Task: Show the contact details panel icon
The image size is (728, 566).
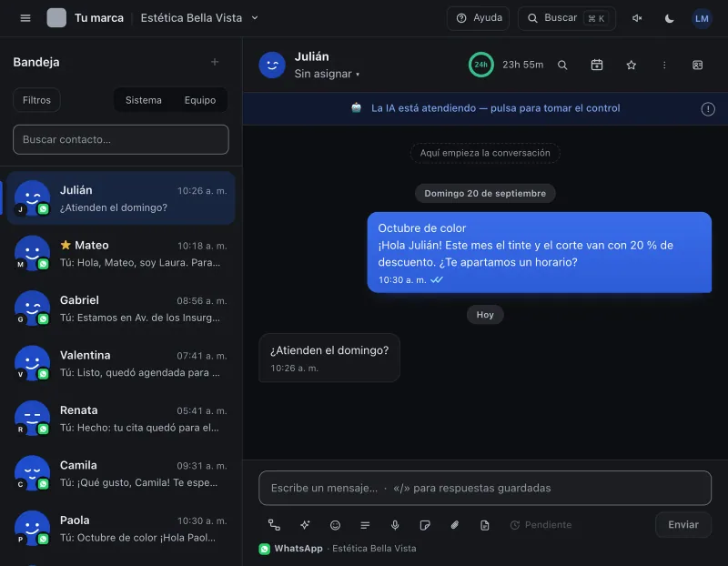Action: 697,65
